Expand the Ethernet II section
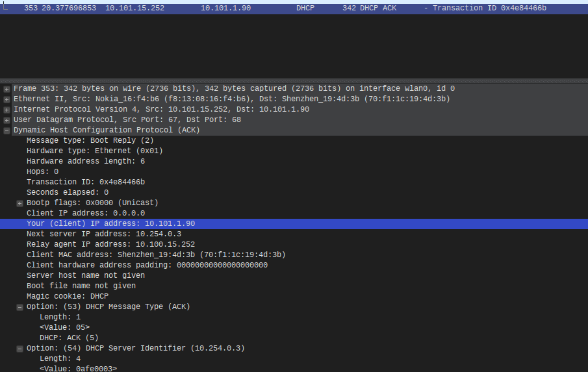Screen dimensions: 588x372 [6, 99]
